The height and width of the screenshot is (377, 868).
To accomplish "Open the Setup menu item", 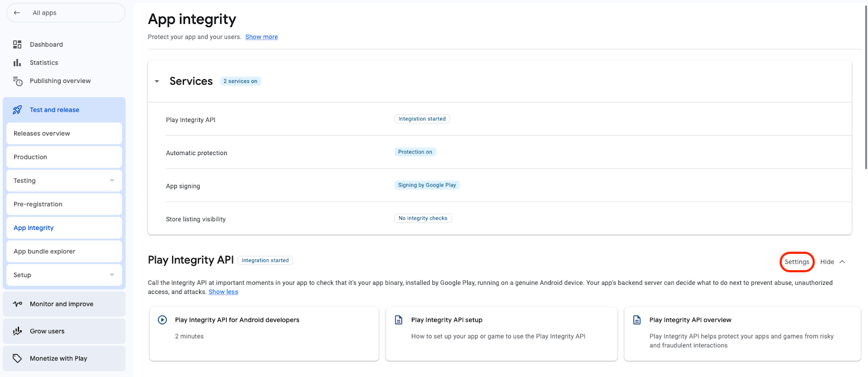I will pyautogui.click(x=64, y=275).
